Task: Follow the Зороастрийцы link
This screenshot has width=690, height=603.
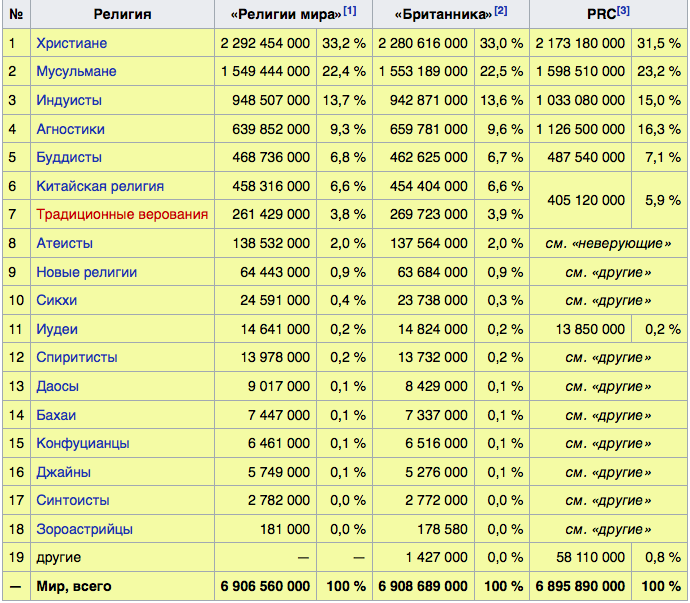Action: click(x=84, y=529)
